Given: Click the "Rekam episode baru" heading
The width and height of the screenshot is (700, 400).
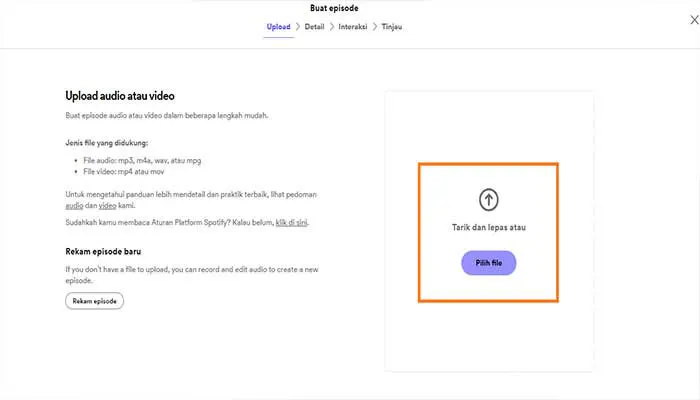Looking at the screenshot, I should click(101, 251).
